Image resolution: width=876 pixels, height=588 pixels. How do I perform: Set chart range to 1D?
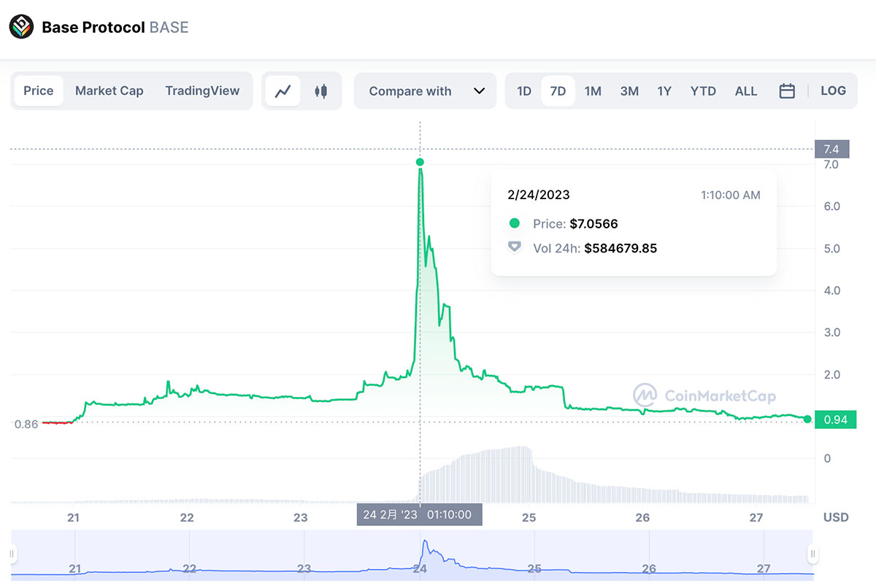(524, 91)
